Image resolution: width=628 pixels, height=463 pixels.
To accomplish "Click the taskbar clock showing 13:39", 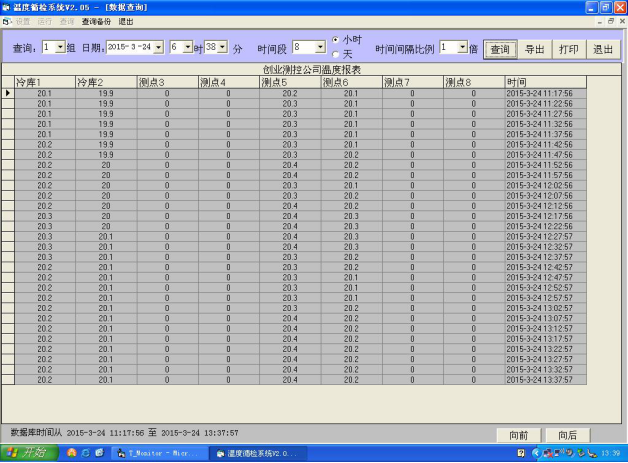I will 610,453.
